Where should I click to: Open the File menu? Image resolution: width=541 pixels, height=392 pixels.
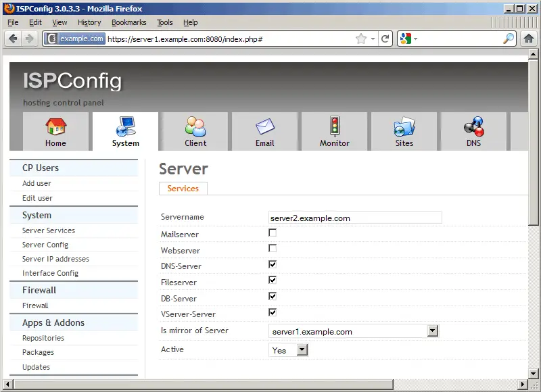[x=13, y=22]
